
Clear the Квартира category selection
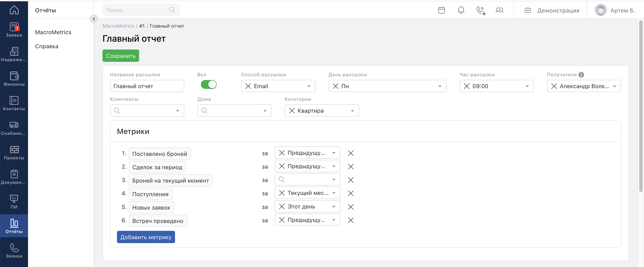coord(292,111)
